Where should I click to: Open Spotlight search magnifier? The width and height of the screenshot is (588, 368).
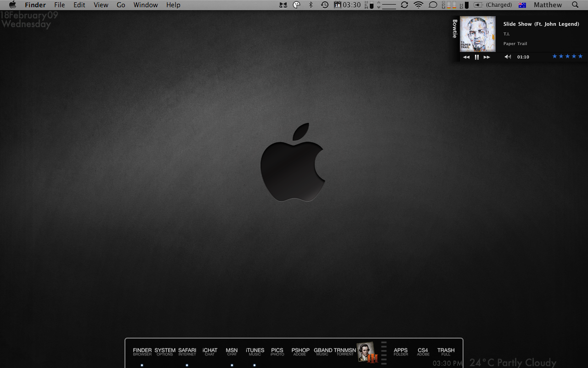click(575, 5)
